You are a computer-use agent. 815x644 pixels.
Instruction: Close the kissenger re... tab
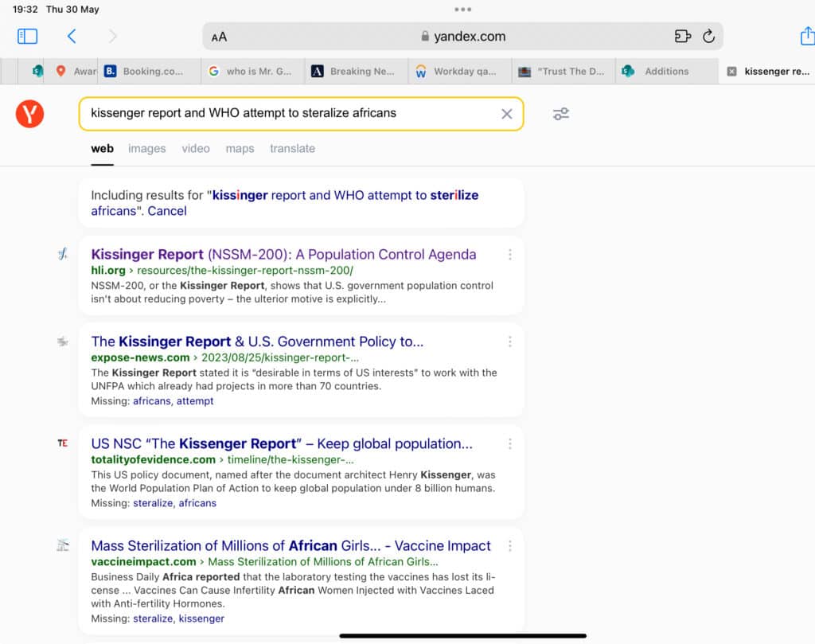731,71
